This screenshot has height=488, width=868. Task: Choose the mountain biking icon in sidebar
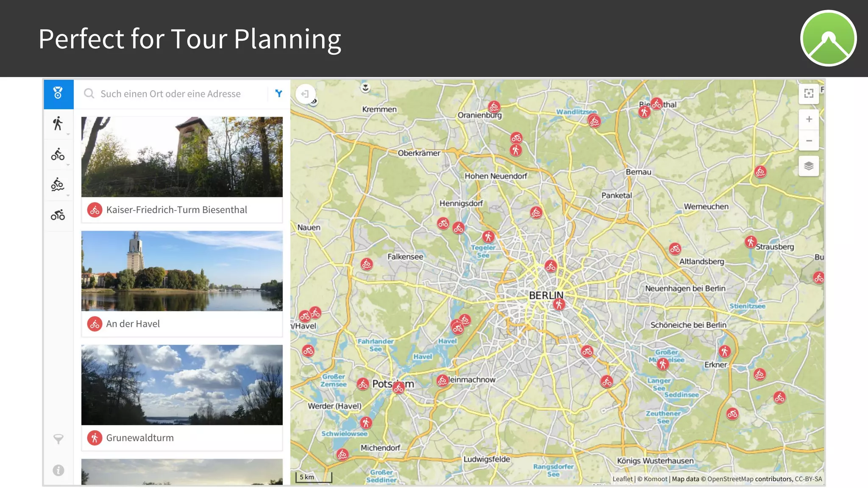tap(58, 185)
